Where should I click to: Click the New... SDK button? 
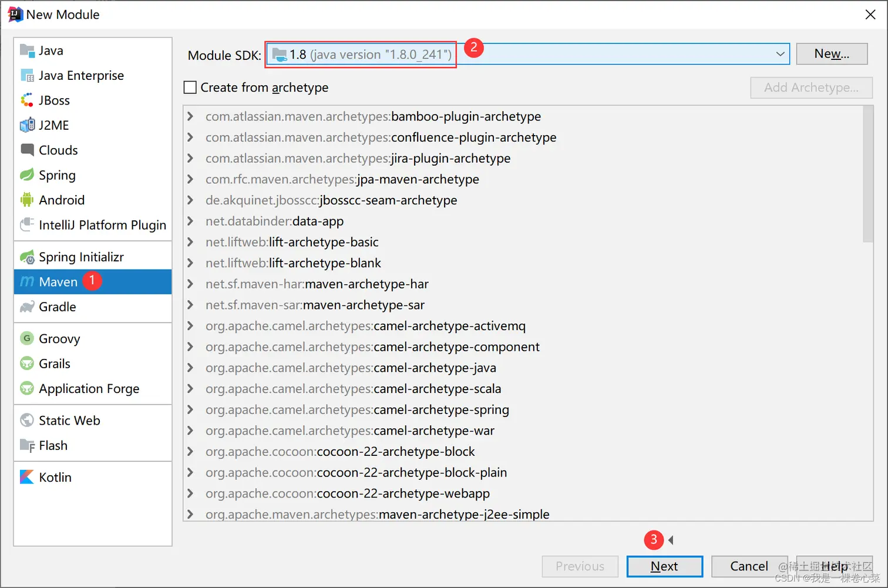[x=832, y=54]
